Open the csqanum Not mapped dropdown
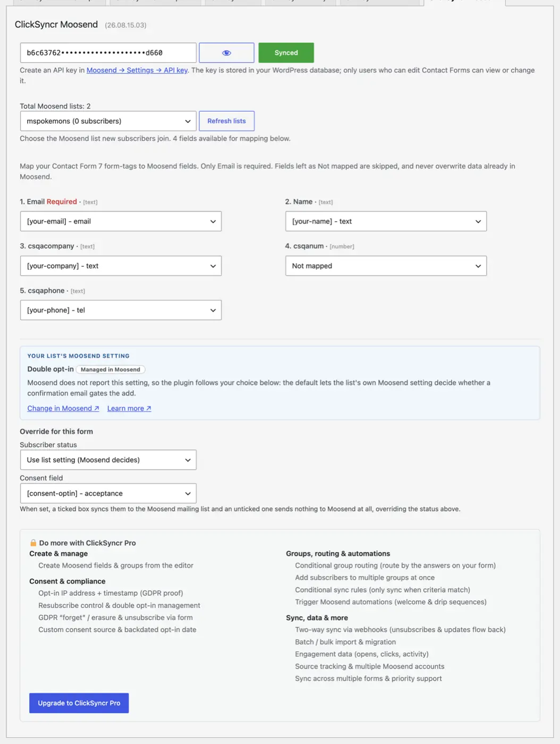 point(386,266)
